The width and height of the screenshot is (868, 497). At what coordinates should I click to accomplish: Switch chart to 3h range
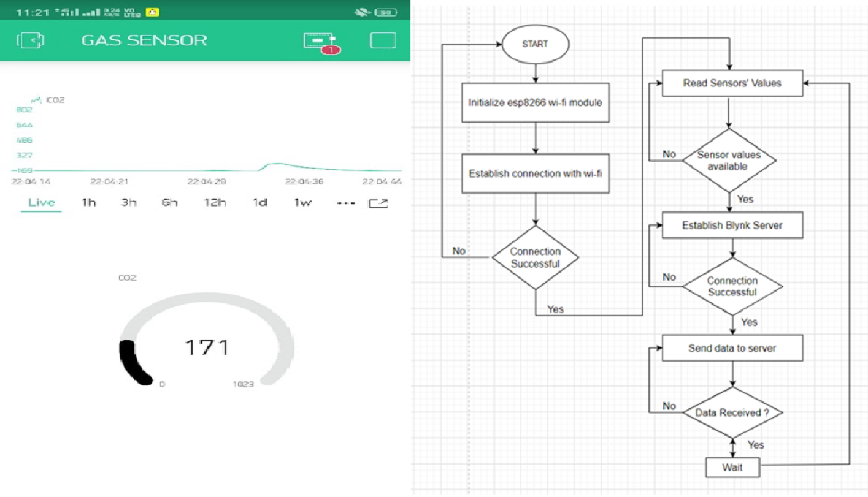[128, 203]
